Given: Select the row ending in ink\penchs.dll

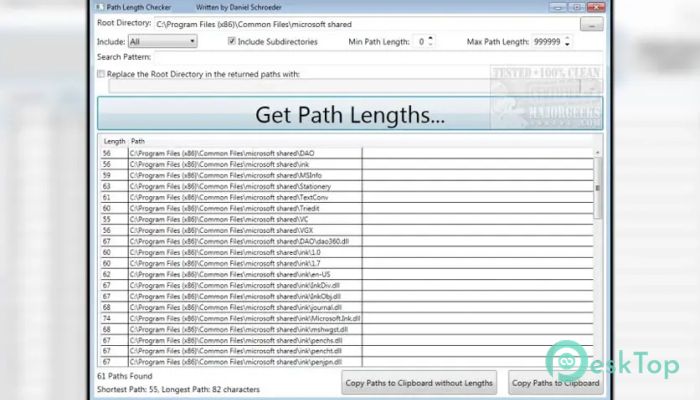Looking at the screenshot, I should click(x=347, y=340).
